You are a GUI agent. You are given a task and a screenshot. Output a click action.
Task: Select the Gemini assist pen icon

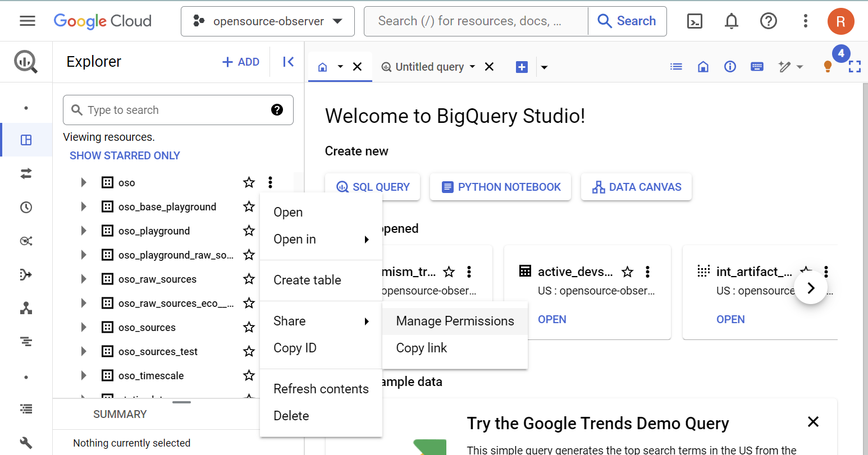point(785,66)
